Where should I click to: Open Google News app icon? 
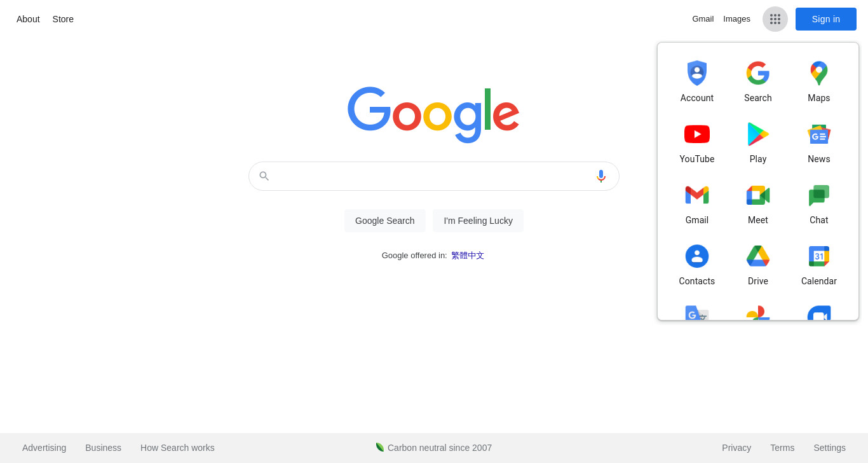point(819,134)
